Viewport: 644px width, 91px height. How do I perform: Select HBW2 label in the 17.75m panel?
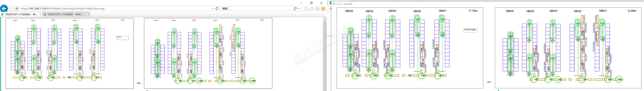point(417,11)
